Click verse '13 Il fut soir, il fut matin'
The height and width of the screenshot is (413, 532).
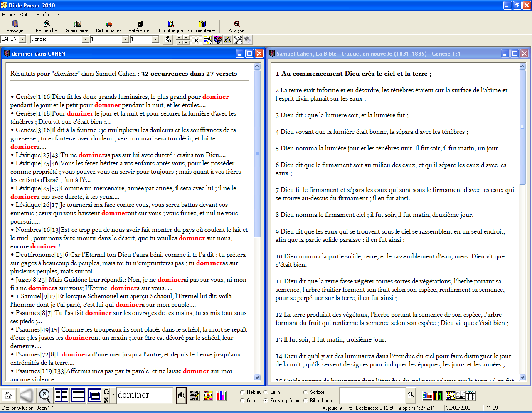coord(331,339)
